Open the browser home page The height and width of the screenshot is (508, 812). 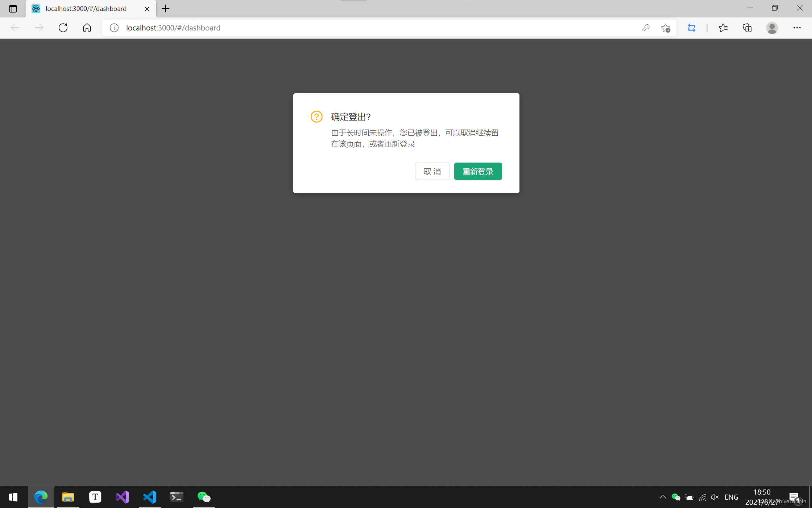[87, 28]
